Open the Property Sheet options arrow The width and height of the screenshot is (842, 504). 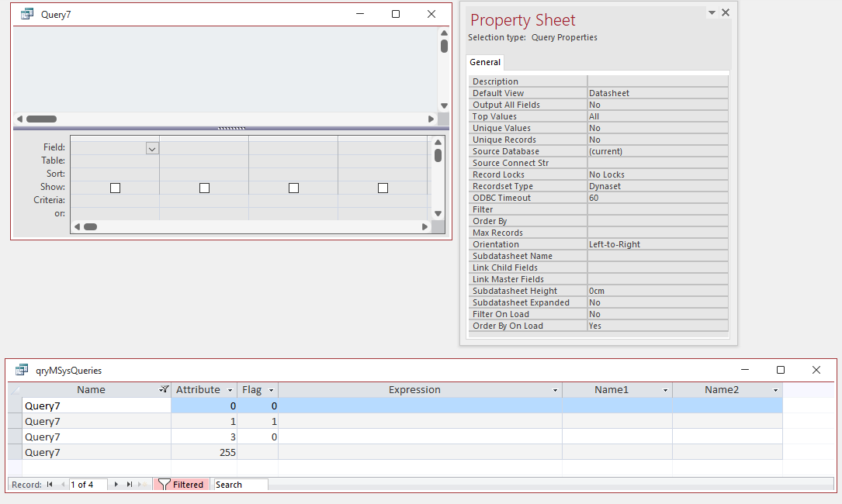pyautogui.click(x=712, y=12)
